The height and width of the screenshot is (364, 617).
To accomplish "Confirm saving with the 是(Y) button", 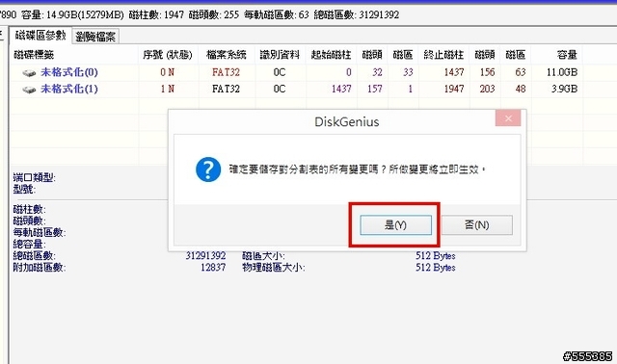I will point(395,224).
